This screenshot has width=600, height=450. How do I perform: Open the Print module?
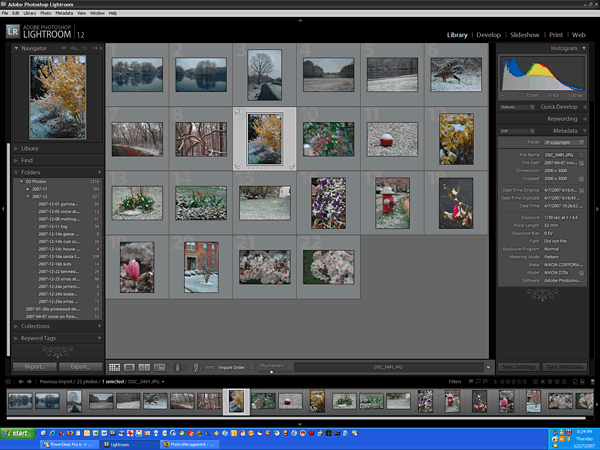click(556, 35)
